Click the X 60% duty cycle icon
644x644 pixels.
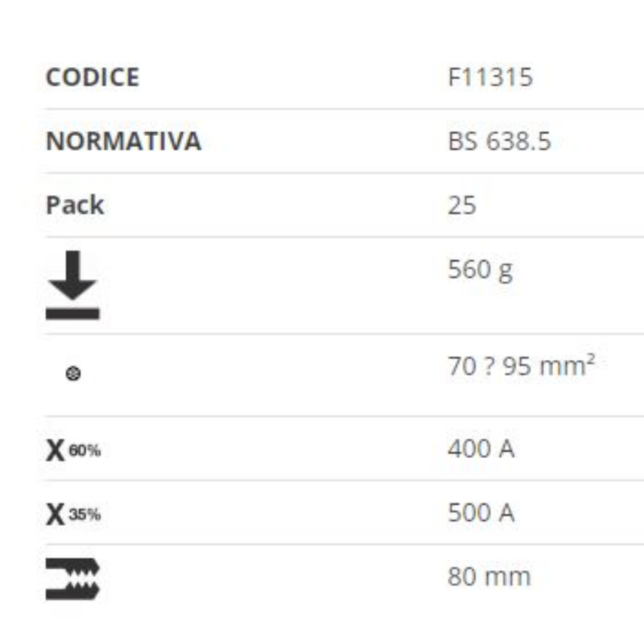73,450
